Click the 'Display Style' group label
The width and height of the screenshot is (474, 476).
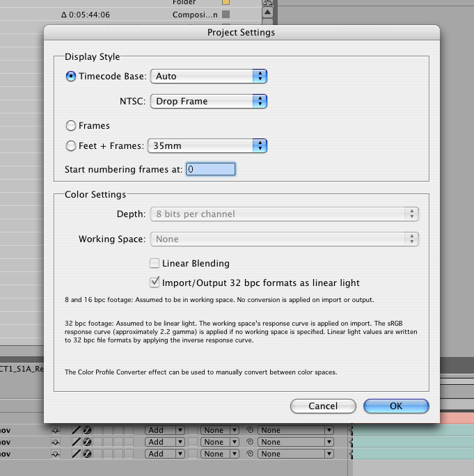(93, 57)
